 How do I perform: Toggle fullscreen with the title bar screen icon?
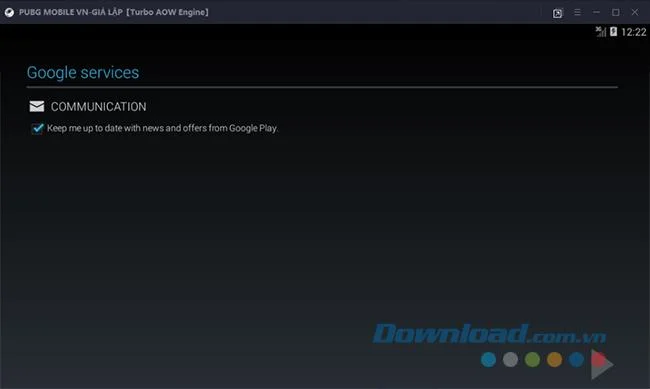[x=558, y=13]
